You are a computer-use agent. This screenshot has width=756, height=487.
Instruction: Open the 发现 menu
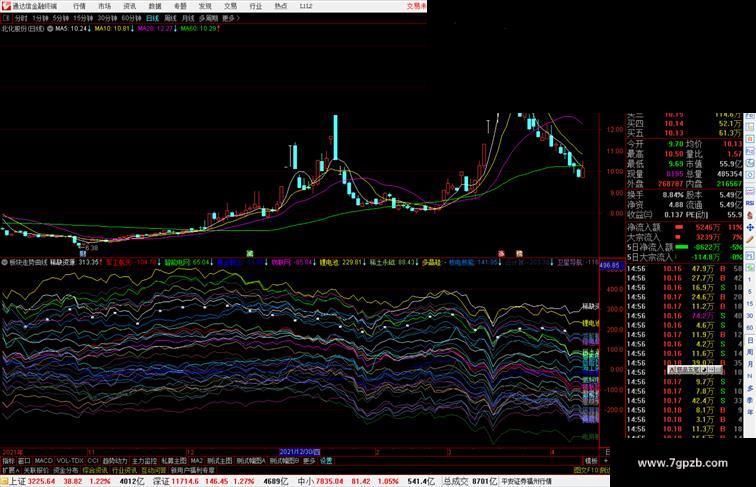pos(205,6)
